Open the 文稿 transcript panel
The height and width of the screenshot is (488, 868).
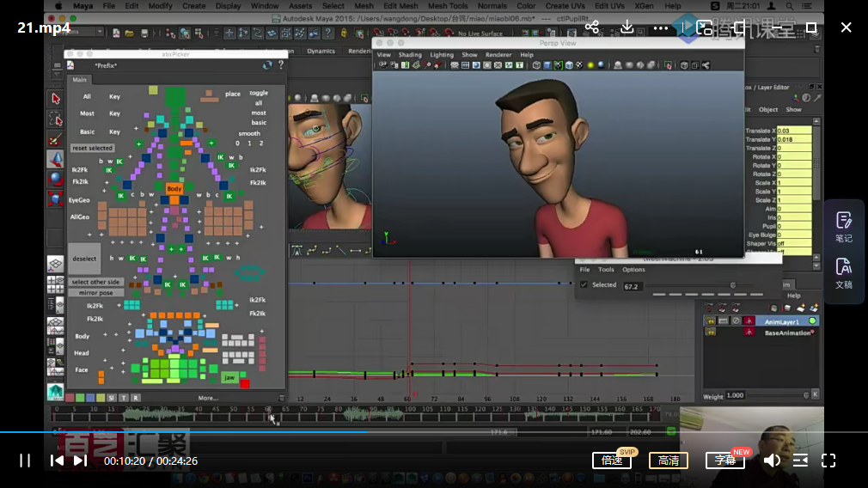(x=844, y=273)
